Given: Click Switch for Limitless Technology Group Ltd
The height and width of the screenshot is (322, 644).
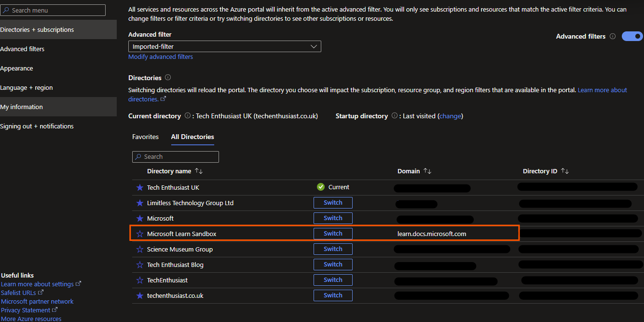Looking at the screenshot, I should tap(333, 202).
